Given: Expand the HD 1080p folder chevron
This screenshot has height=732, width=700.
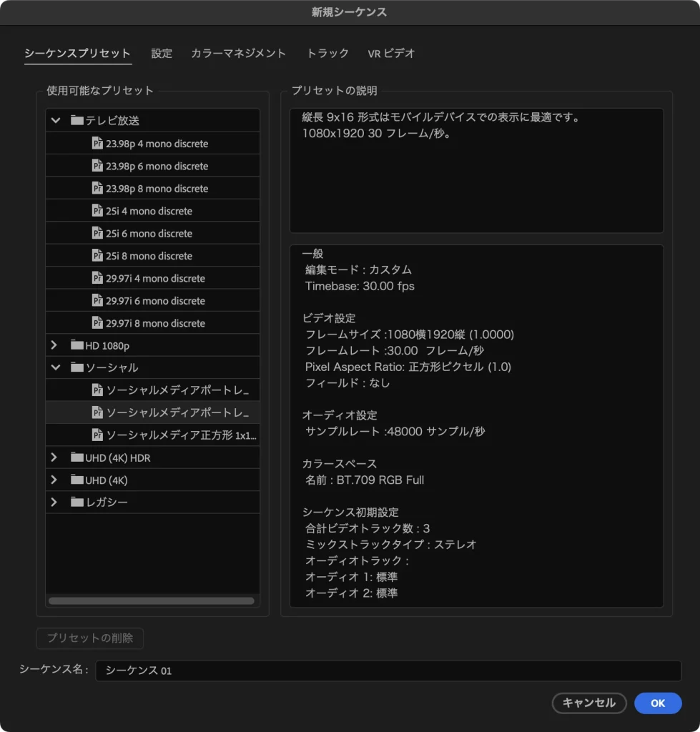Looking at the screenshot, I should point(54,345).
